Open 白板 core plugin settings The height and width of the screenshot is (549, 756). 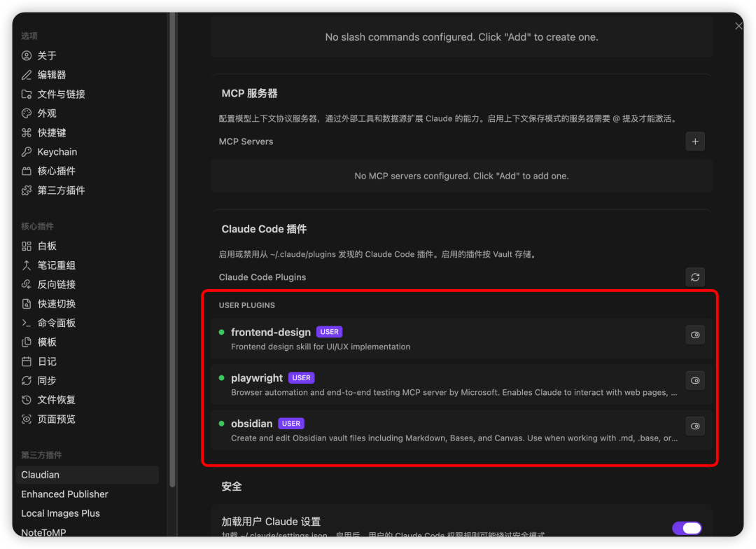(x=47, y=246)
